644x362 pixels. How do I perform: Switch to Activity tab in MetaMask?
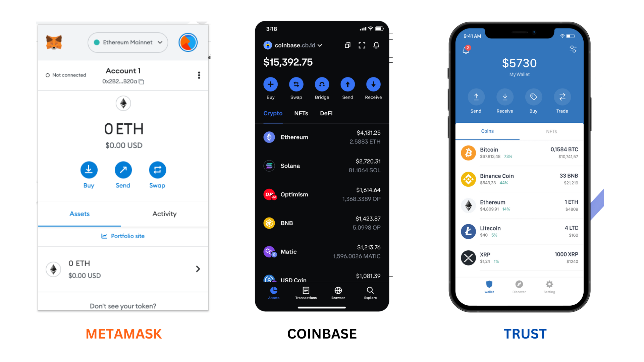tap(164, 214)
